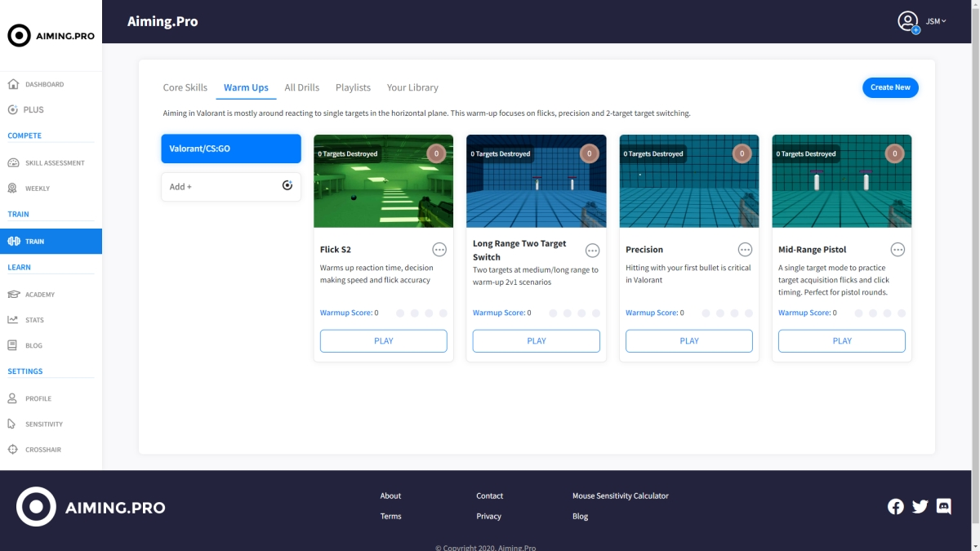The width and height of the screenshot is (980, 551).
Task: Open Skill Assessment controller icon
Action: [13, 162]
